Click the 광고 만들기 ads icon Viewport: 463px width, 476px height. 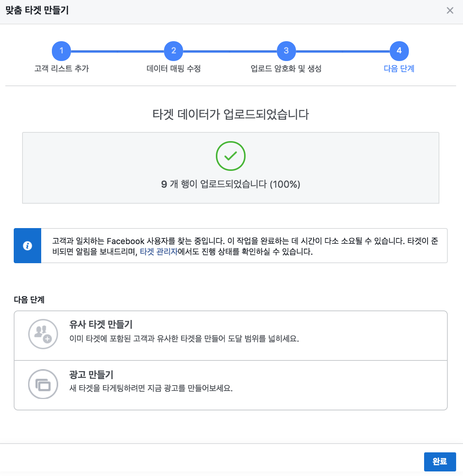pos(43,384)
